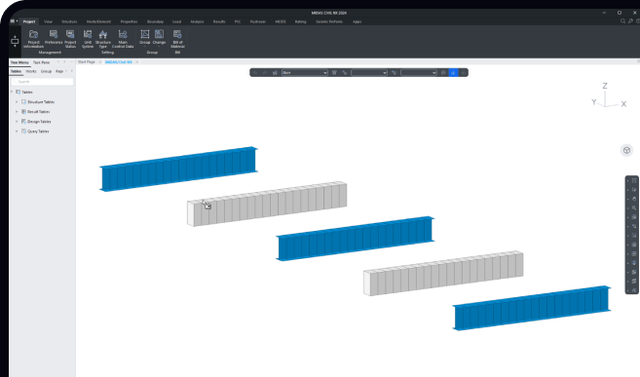Open Main Control Data
This screenshot has width=640, height=377.
pos(123,39)
